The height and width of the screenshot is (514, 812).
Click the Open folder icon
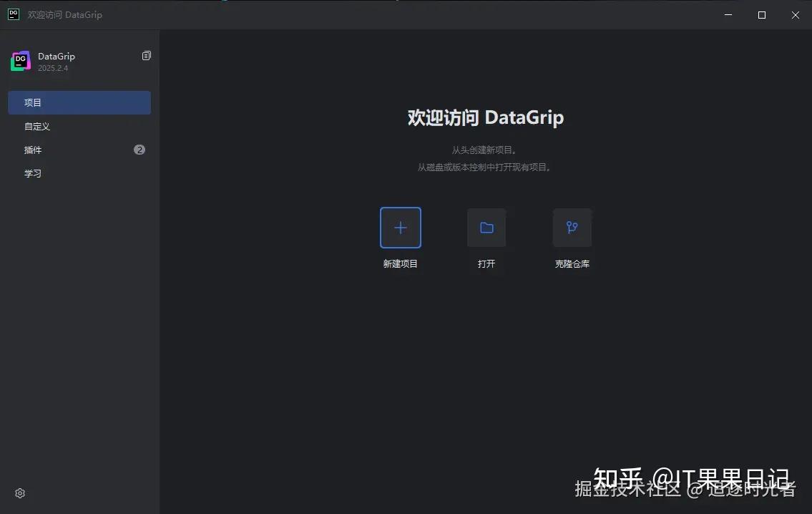486,228
